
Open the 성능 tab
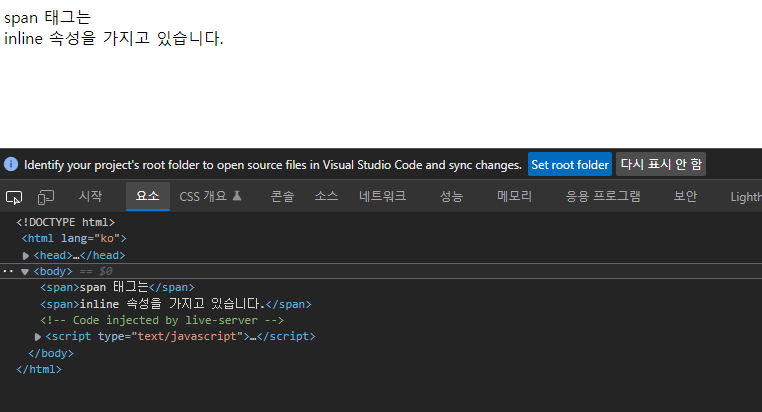click(x=451, y=196)
